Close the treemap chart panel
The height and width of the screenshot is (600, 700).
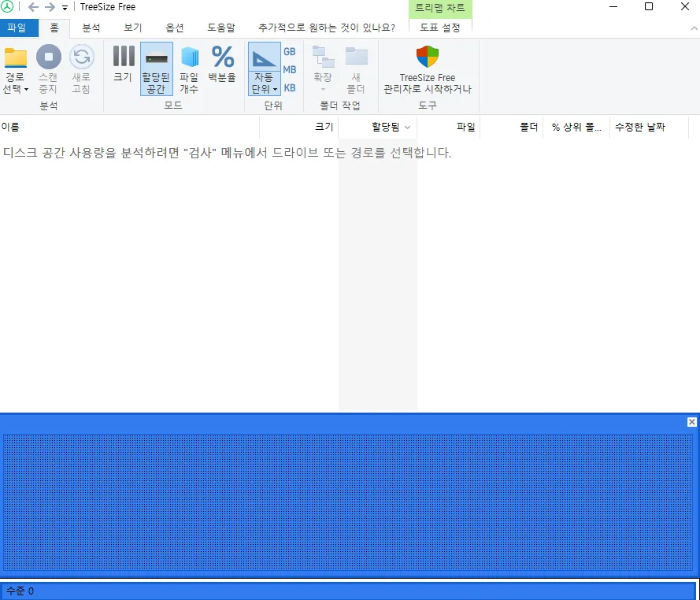coord(691,422)
